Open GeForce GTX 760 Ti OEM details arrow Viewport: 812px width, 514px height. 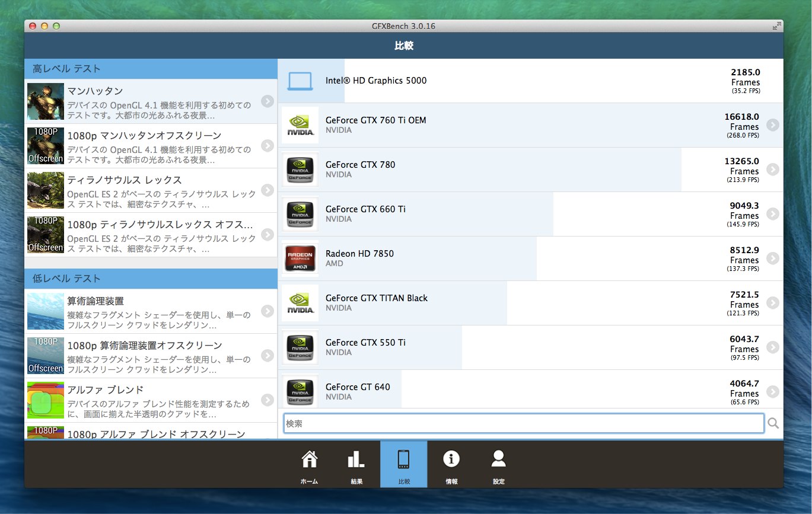pos(772,125)
